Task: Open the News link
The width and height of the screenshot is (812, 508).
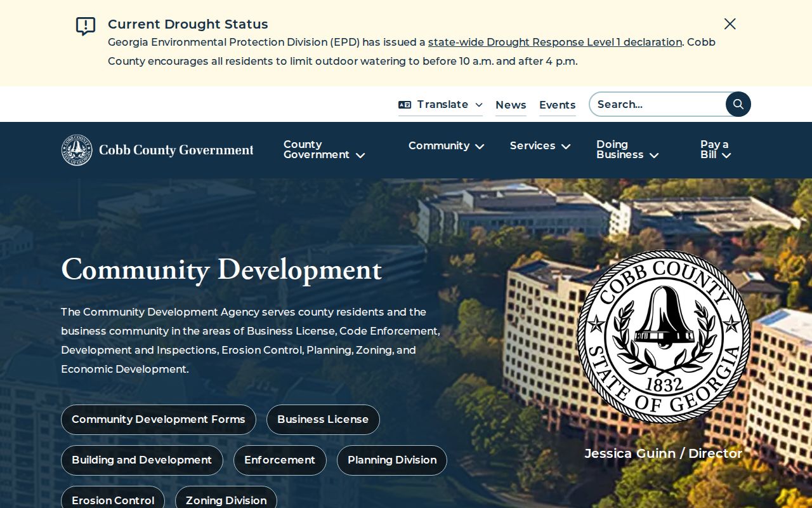Action: [511, 105]
